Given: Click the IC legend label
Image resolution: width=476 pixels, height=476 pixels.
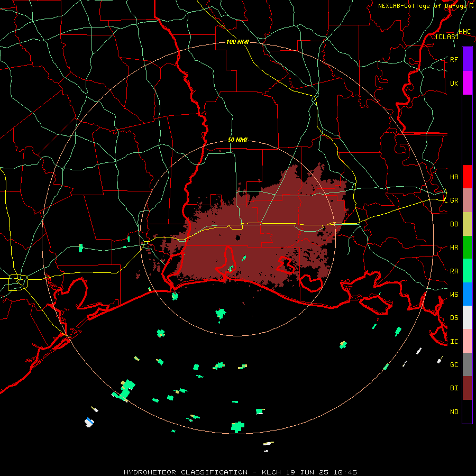Looking at the screenshot, I should 454,342.
